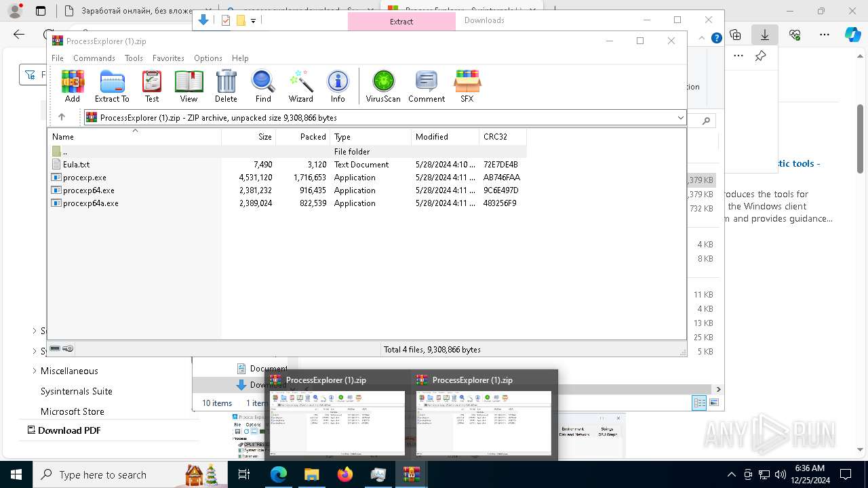The height and width of the screenshot is (488, 868).
Task: Click the Explorer properties checkmark icon
Action: coord(226,21)
